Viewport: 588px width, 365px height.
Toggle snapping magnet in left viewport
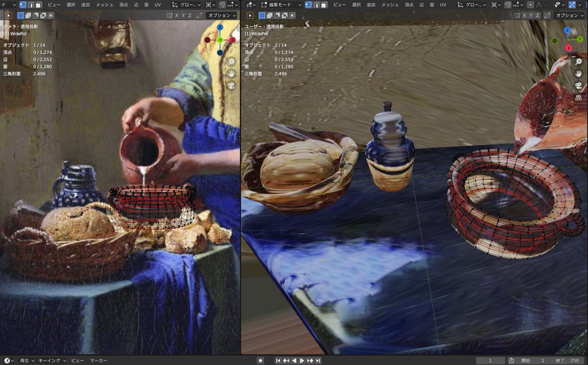222,5
